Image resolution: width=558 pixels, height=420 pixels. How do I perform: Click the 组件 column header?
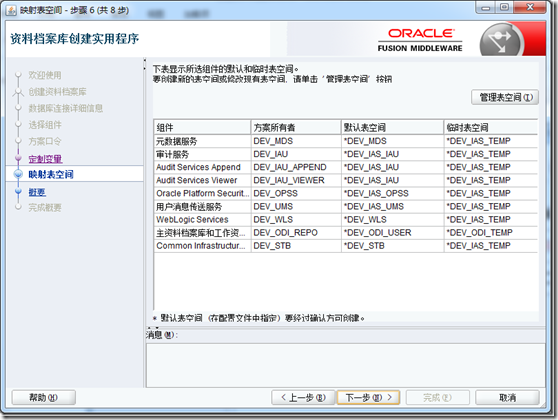click(x=202, y=127)
